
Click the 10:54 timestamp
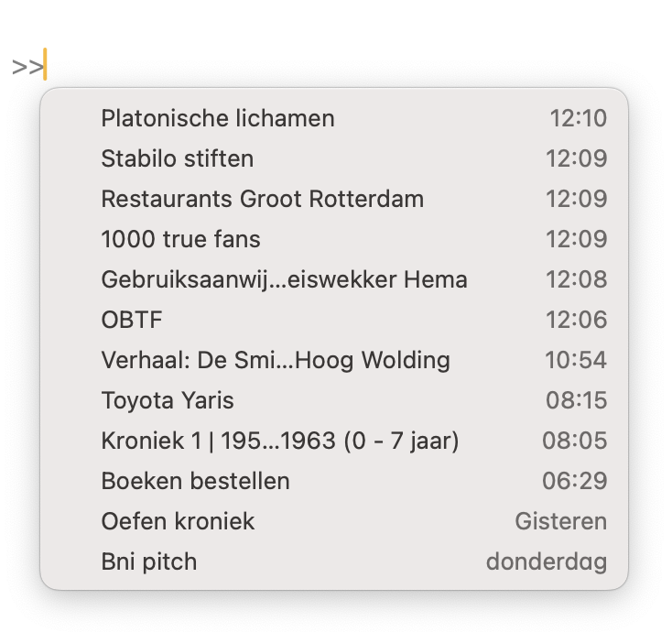click(x=576, y=360)
